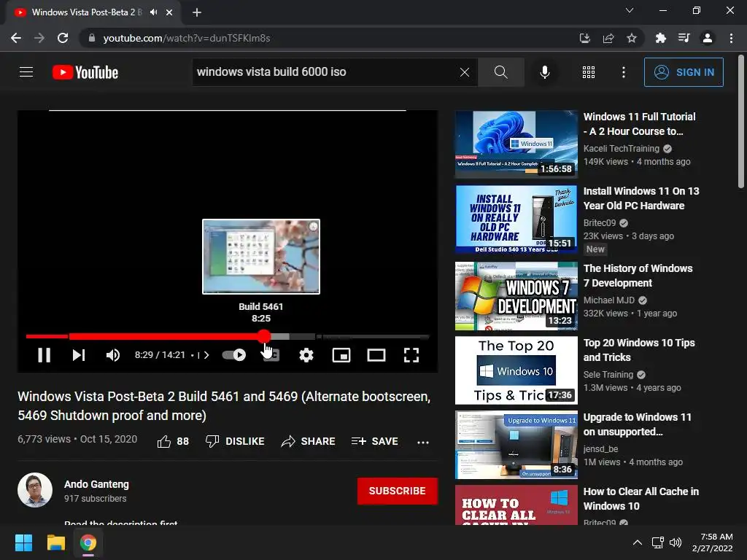Click the browser address bar URL
Image resolution: width=747 pixels, height=560 pixels.
[187, 38]
